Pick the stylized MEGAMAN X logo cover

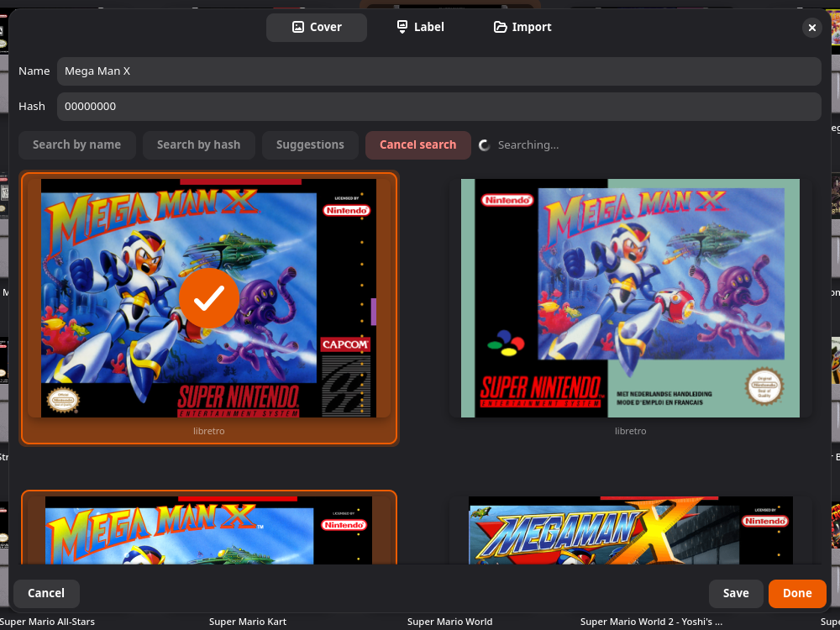point(630,530)
